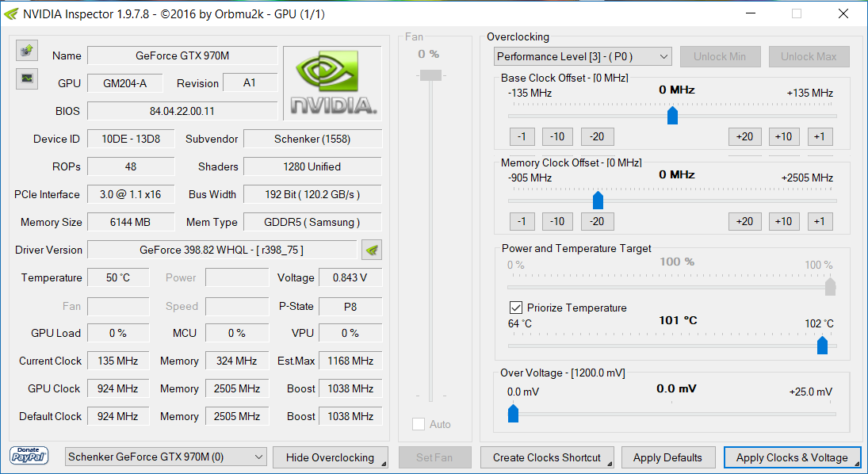Click +20 under Base Clock Offset
This screenshot has width=868, height=474.
[x=744, y=137]
